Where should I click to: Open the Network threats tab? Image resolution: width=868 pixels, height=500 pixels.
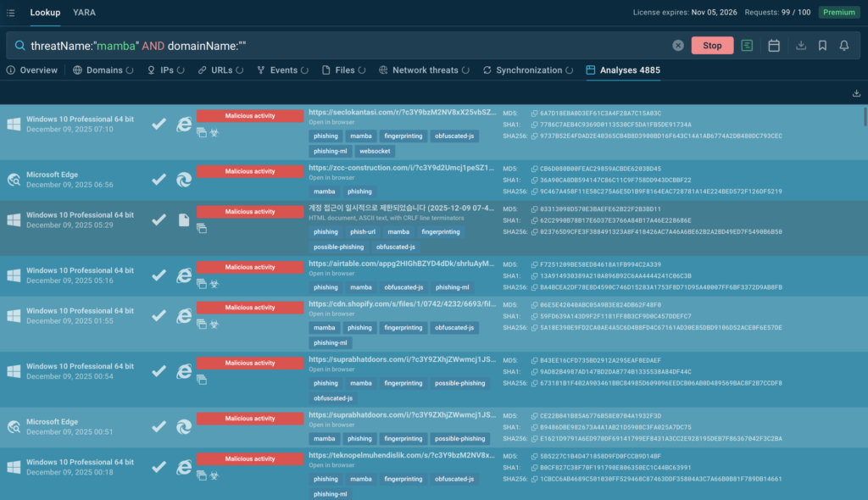(x=425, y=70)
